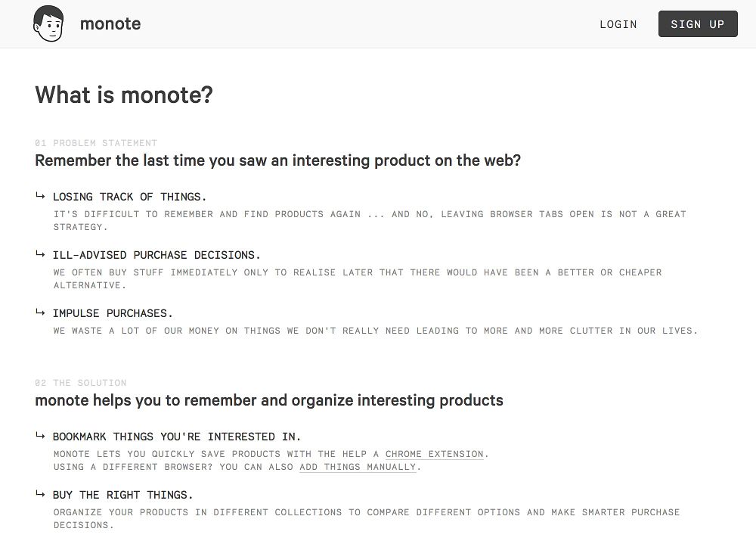Click the '02 The Solution' section label
The height and width of the screenshot is (541, 756).
[81, 383]
